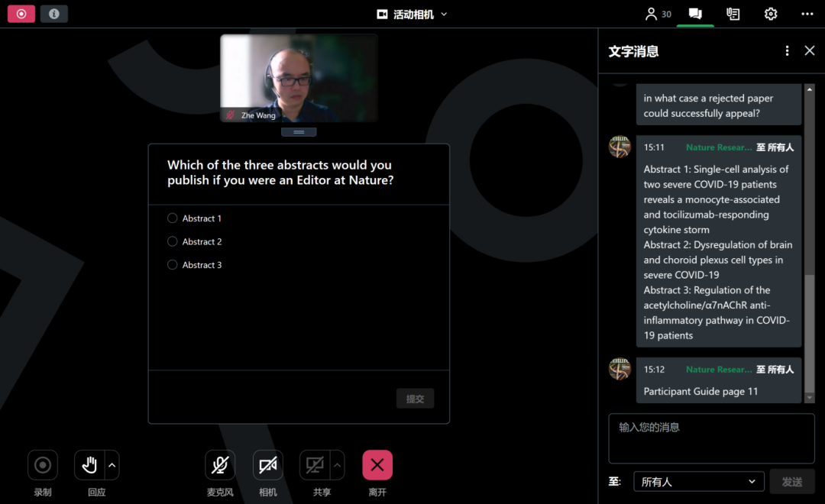Screen dimensions: 825x504
Task: Turn on the 相机 camera
Action: pos(268,465)
